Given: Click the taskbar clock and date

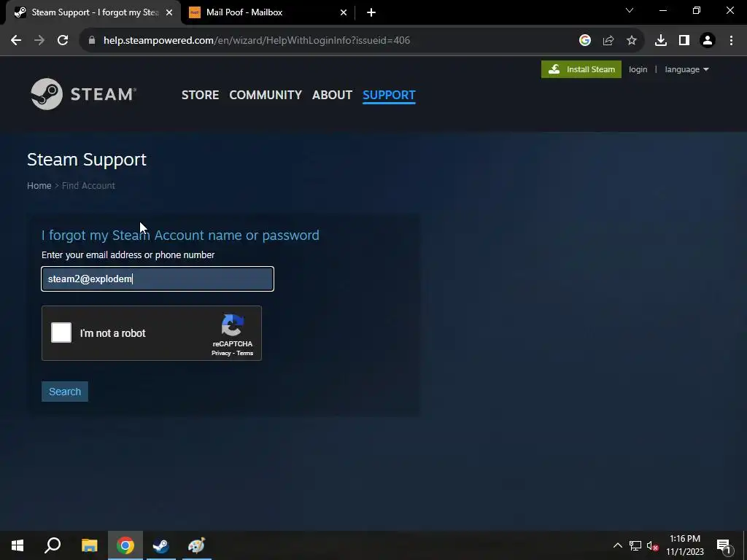Looking at the screenshot, I should point(684,545).
